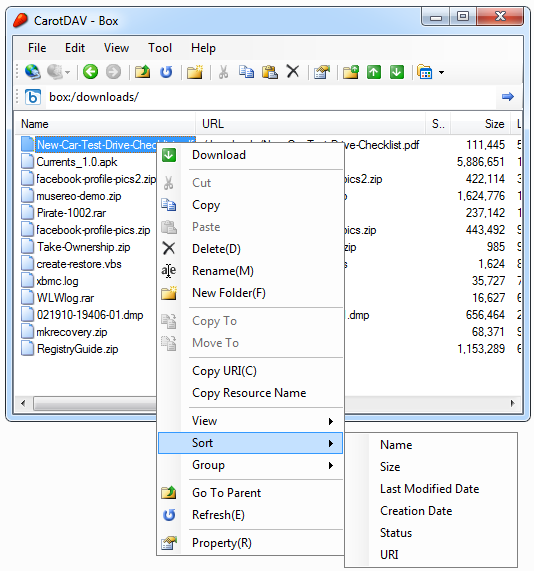Open the Help menu
The width and height of the screenshot is (534, 571).
tap(203, 48)
